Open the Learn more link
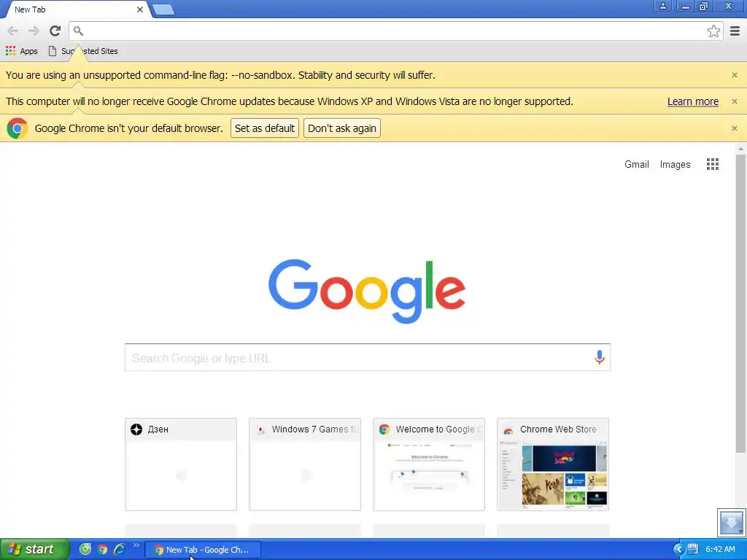 point(693,101)
